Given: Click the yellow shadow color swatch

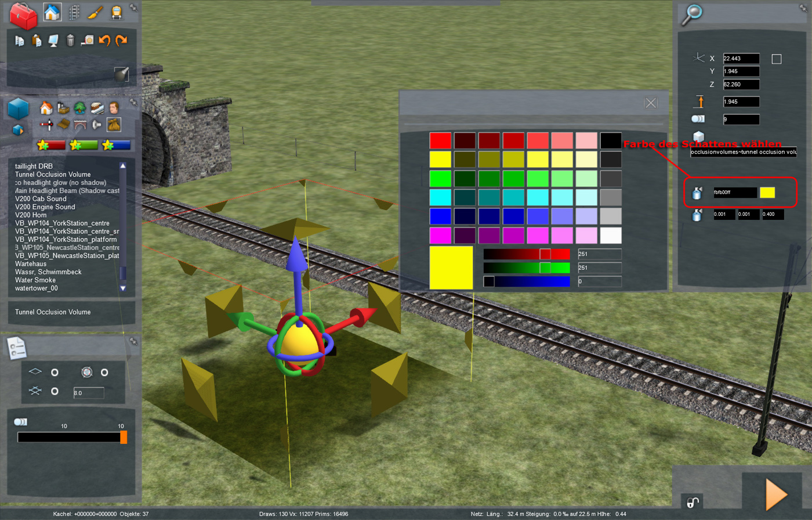Looking at the screenshot, I should (767, 193).
